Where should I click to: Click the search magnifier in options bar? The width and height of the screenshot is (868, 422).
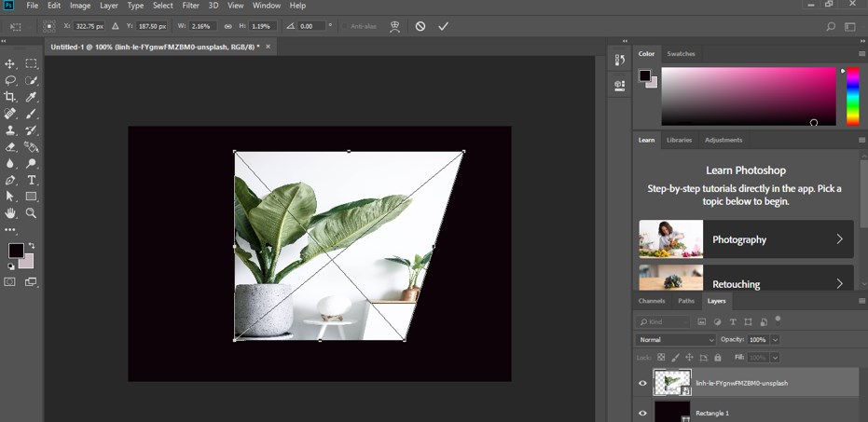point(831,26)
